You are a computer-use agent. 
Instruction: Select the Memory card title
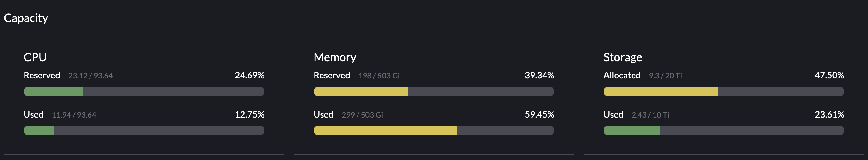tap(335, 57)
